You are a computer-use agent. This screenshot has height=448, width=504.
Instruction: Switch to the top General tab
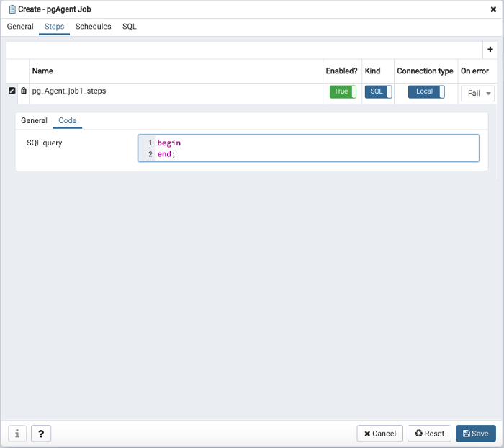[20, 27]
